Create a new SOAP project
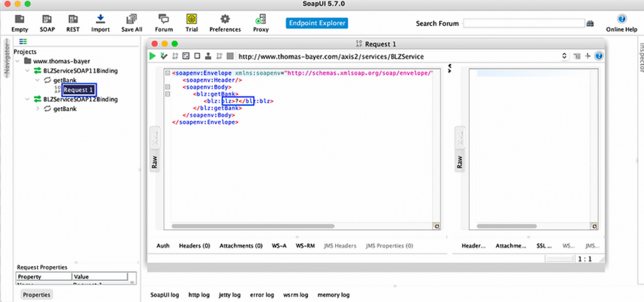This screenshot has height=302, width=644. point(47,23)
